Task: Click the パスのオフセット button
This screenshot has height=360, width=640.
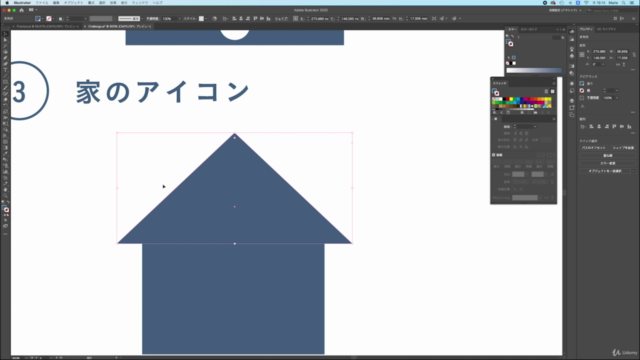Action: pos(593,148)
